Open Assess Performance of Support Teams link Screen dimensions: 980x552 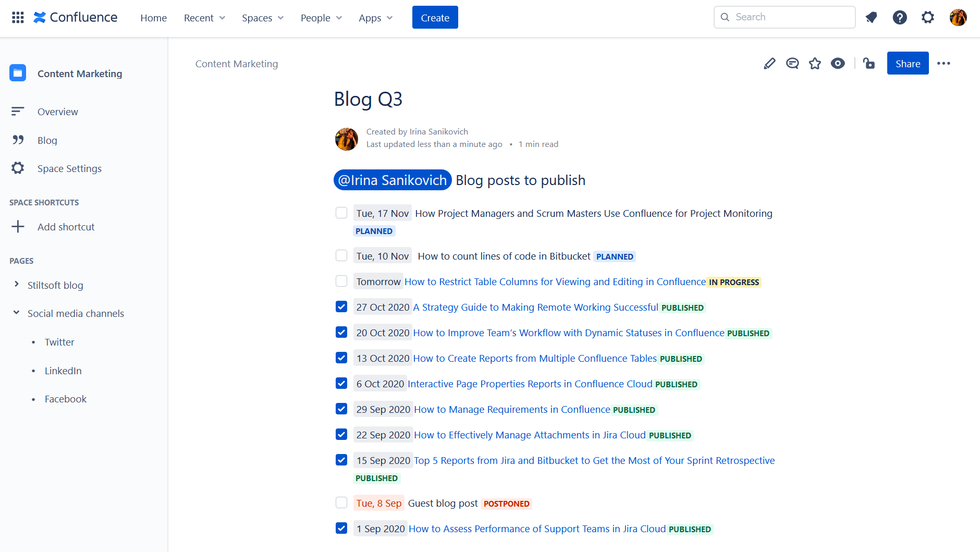[537, 529]
